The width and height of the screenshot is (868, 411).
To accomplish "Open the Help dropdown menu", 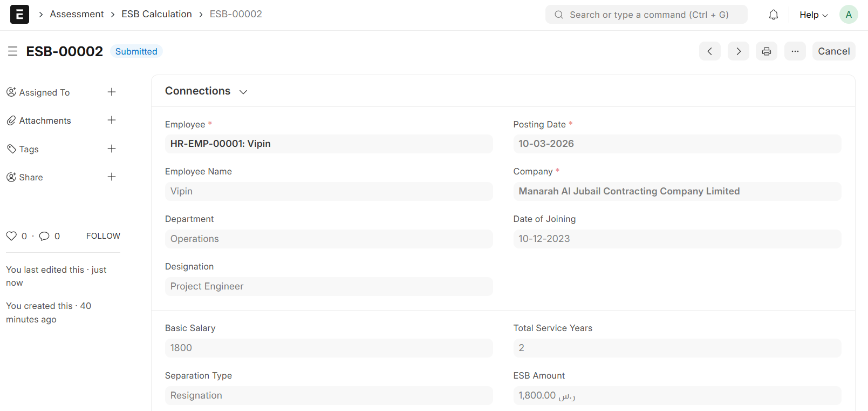I will 813,15.
